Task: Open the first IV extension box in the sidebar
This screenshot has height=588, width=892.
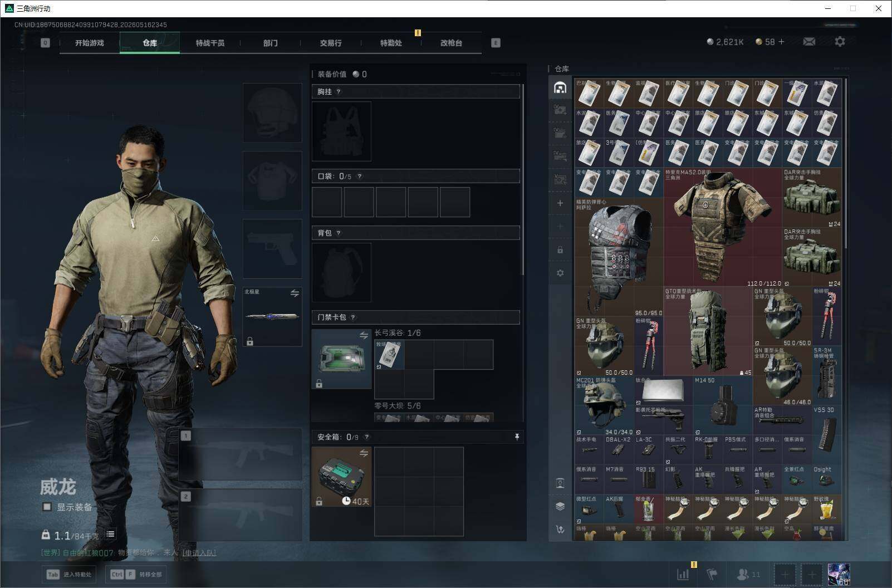Action: [x=560, y=110]
